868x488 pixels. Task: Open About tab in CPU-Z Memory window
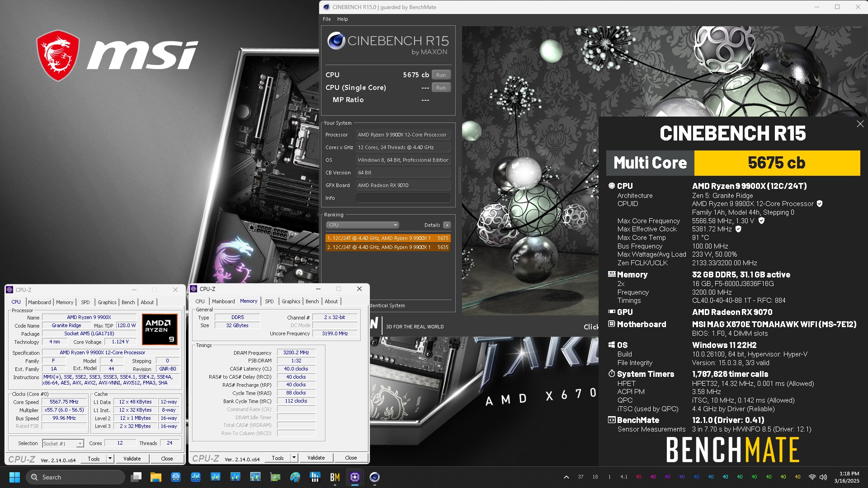[331, 301]
